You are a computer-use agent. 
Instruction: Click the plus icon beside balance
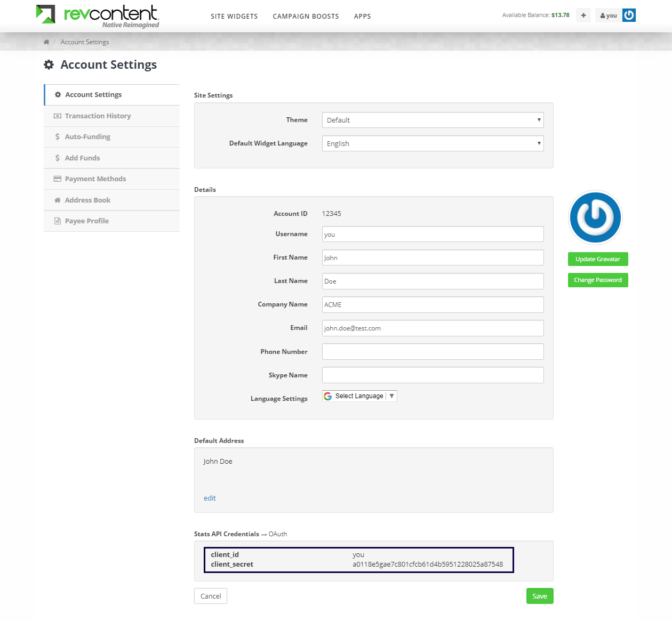583,15
